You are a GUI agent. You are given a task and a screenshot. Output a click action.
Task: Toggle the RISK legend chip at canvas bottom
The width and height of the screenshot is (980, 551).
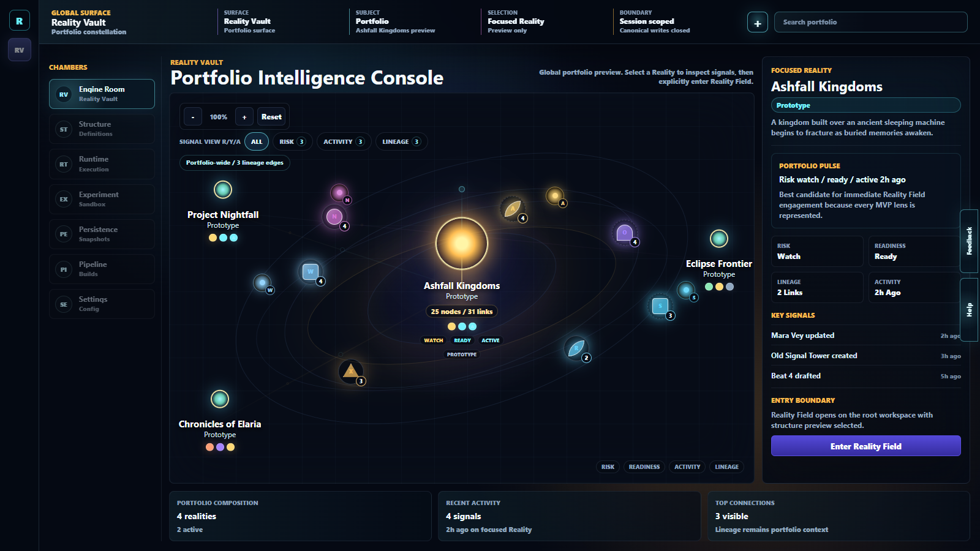[608, 467]
